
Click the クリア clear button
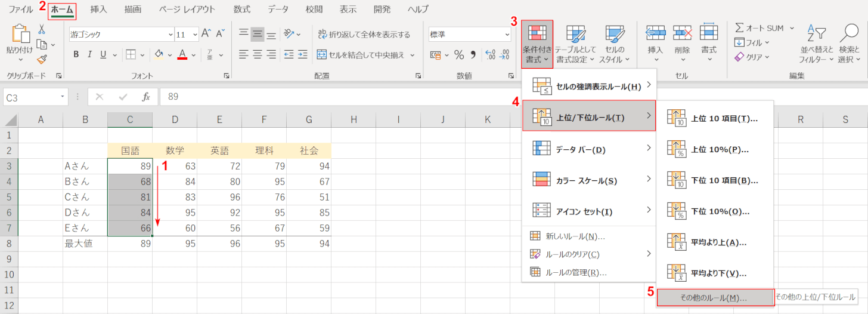click(751, 57)
